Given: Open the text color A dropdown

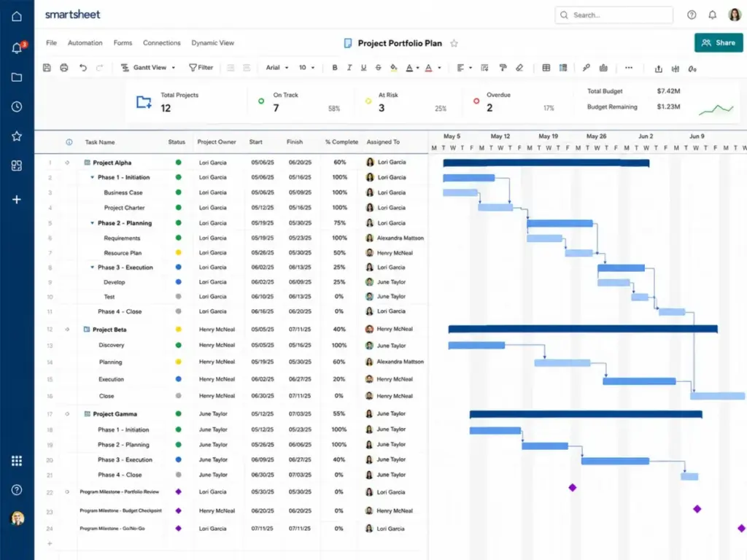Looking at the screenshot, I should click(x=412, y=68).
